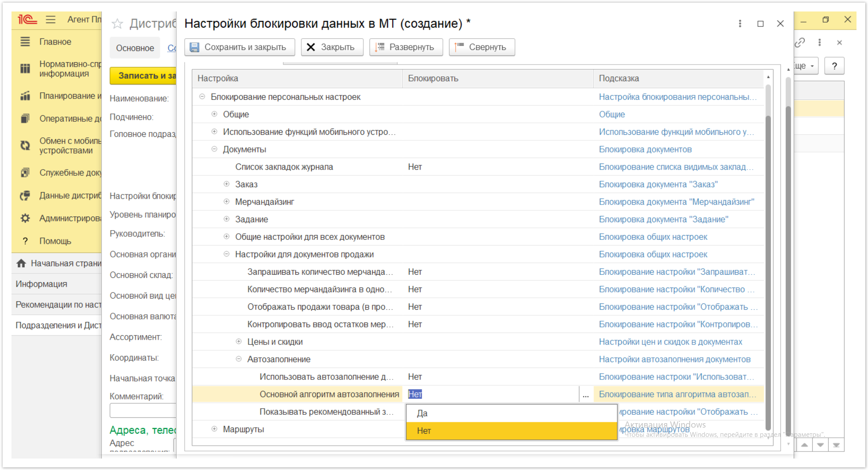This screenshot has width=868, height=470.
Task: Switch to the Основное tab
Action: point(135,48)
